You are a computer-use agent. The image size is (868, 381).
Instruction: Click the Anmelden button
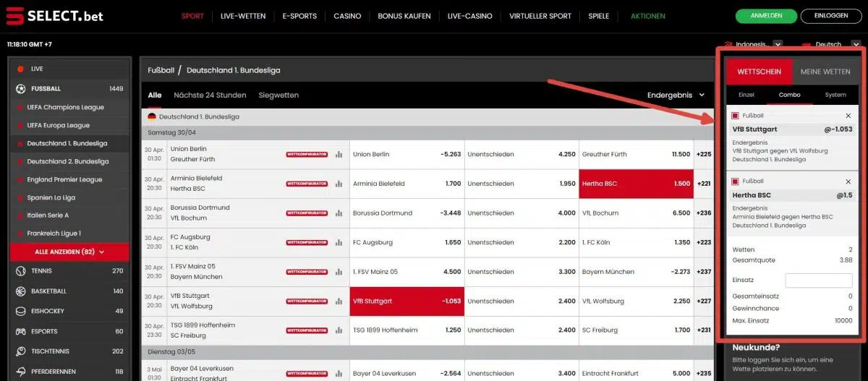point(766,16)
